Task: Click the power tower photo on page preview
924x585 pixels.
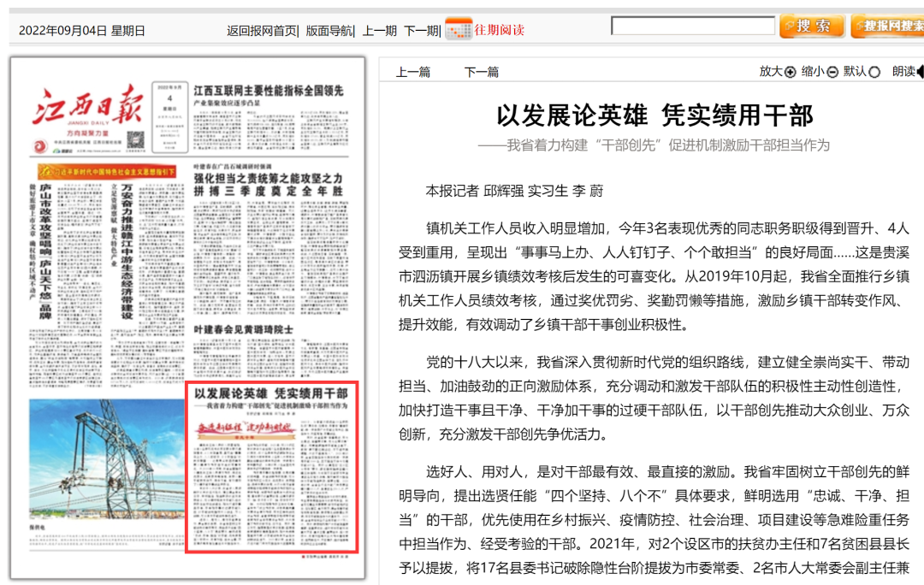Action: tap(107, 459)
